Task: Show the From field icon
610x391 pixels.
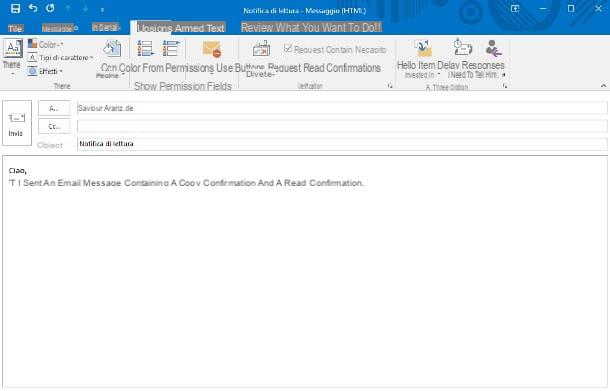Action: click(x=171, y=49)
